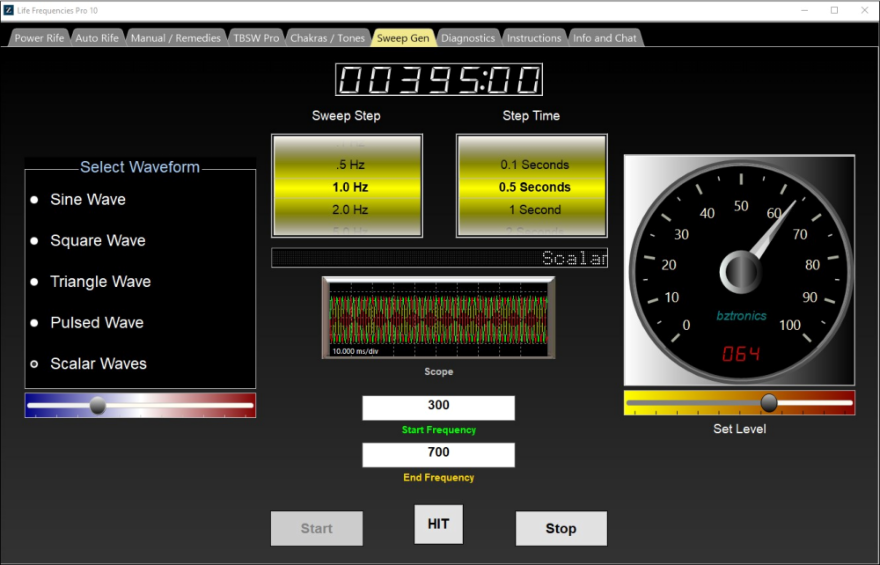Viewport: 880px width, 565px height.
Task: Click the Scope waveform display
Action: [438, 318]
